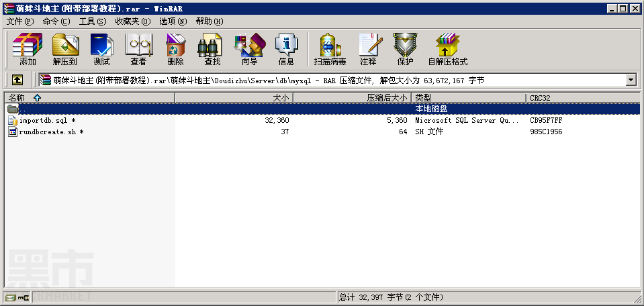Sort by Name (名称) column header

(89, 97)
